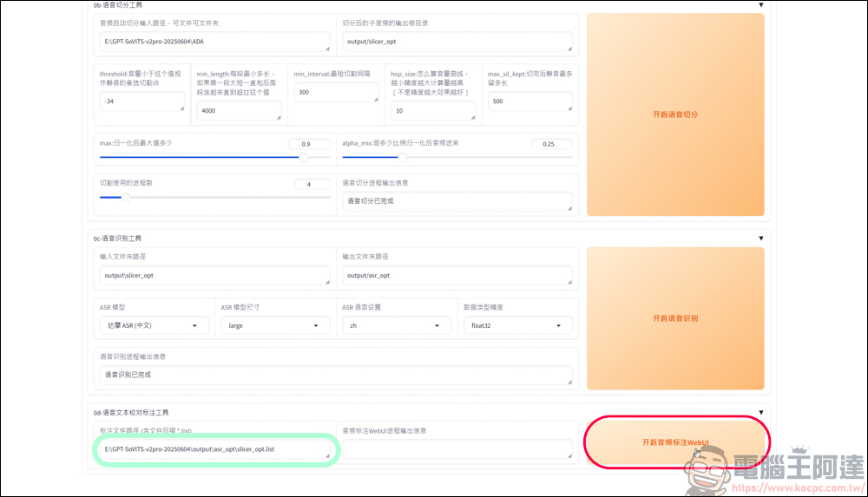868x497 pixels.
Task: Open the ASR 模型 dropdown showing 达摩 ASR (中文)
Action: coord(154,325)
